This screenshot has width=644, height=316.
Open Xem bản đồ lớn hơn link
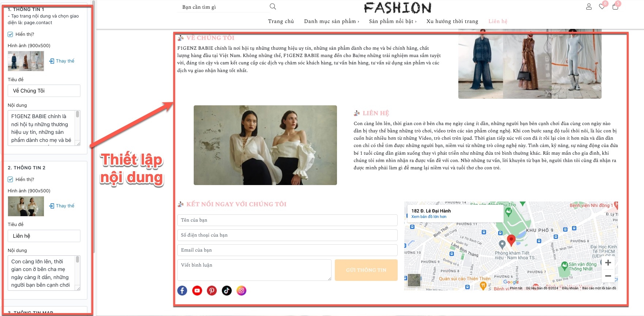(x=429, y=217)
